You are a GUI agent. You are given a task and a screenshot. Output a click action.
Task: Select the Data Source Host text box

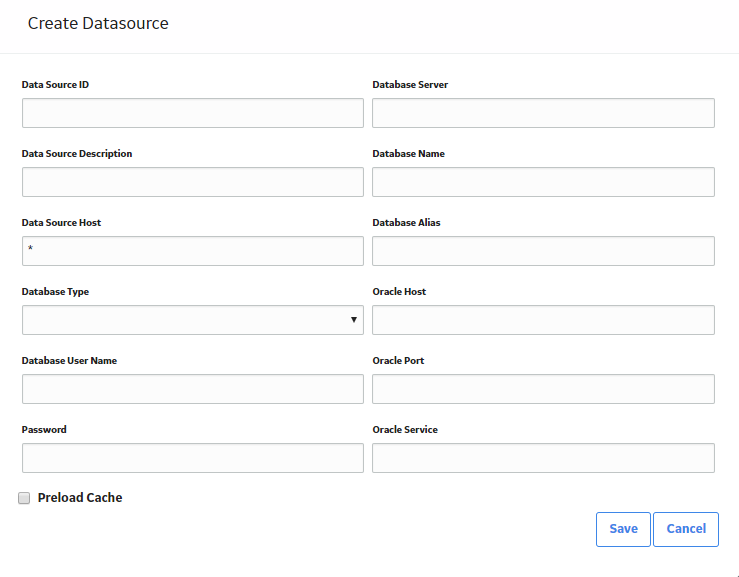point(193,251)
